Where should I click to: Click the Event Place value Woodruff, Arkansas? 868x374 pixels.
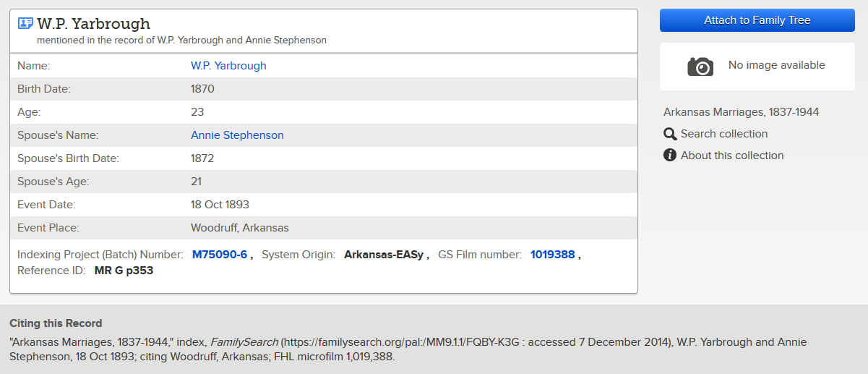click(x=239, y=228)
